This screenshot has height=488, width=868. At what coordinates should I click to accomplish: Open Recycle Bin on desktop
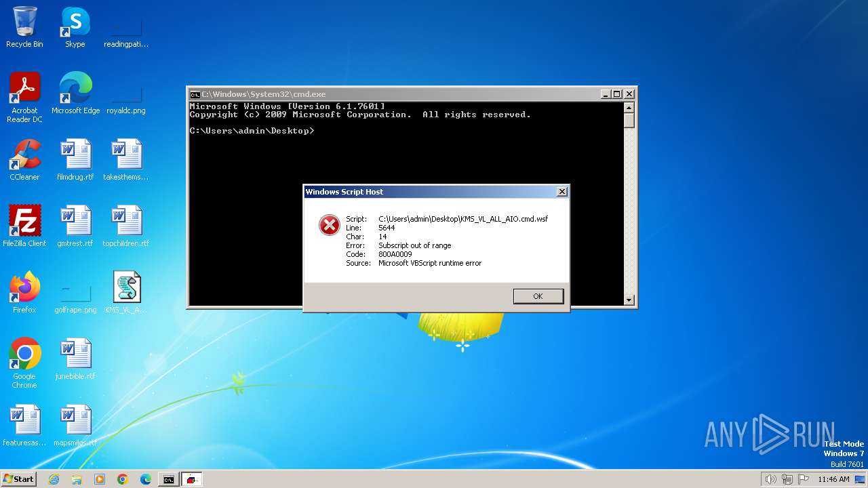(x=24, y=27)
